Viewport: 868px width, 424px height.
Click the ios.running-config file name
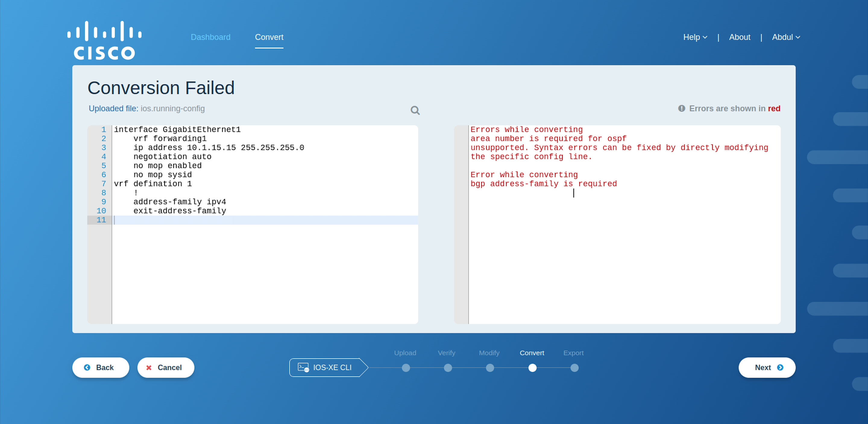172,109
